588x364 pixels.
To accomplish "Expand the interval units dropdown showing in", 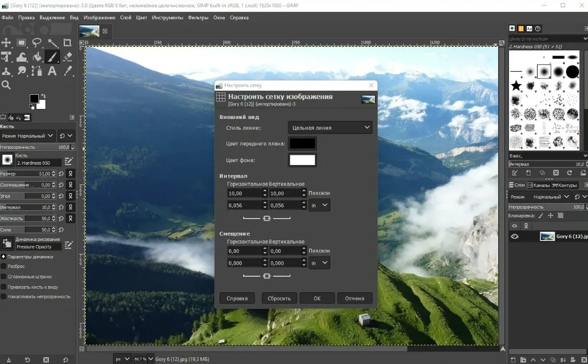I will (x=319, y=205).
